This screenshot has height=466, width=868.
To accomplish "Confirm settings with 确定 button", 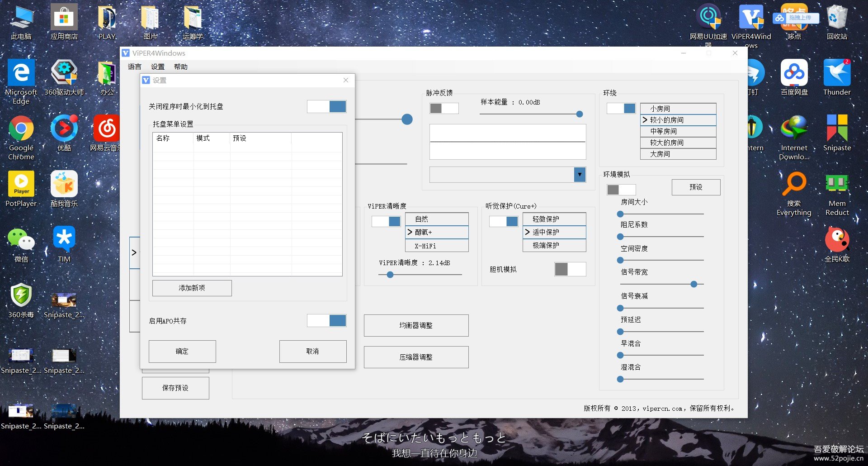I will 182,352.
